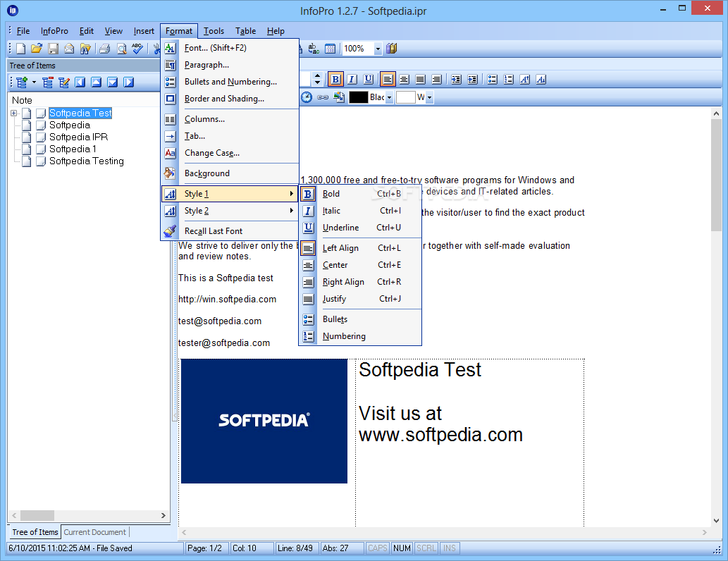Click the document's vertical scrollbar thumb

coord(715,175)
